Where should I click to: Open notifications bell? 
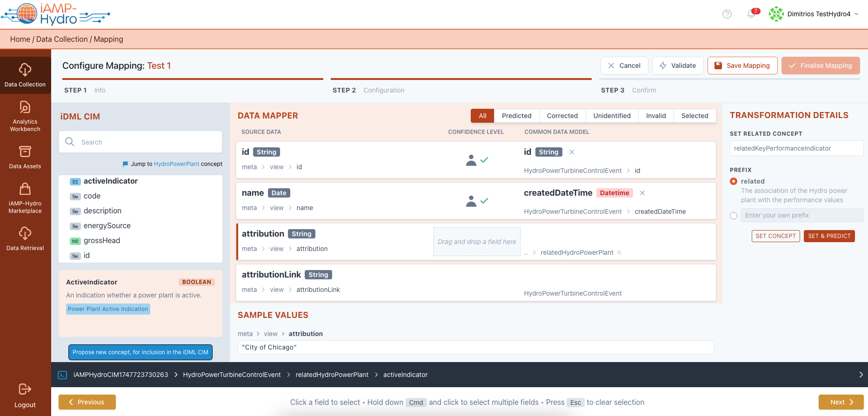coord(751,14)
